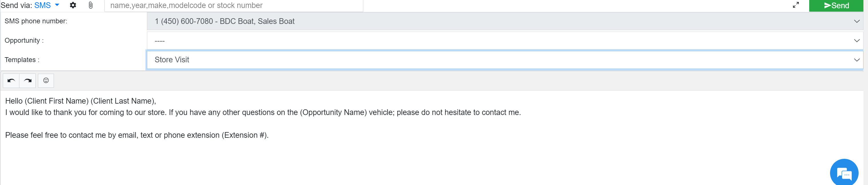Open the Templates dropdown showing Store Visit
This screenshot has width=868, height=185.
[505, 60]
